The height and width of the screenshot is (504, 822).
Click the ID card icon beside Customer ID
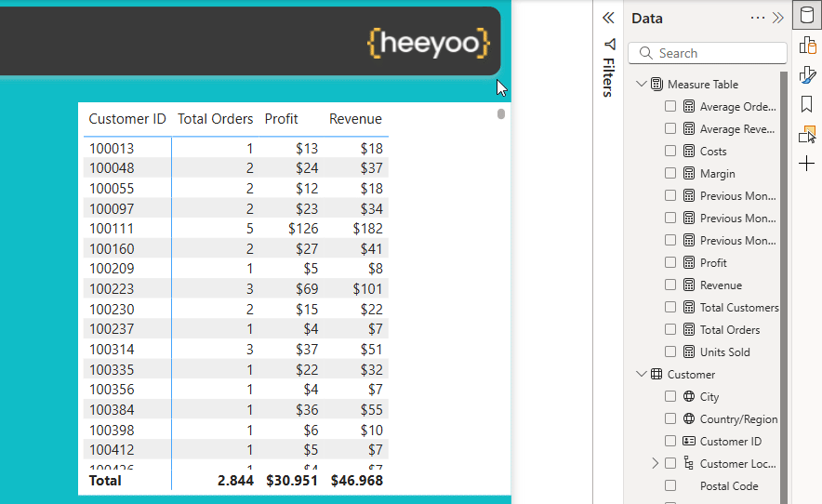689,441
